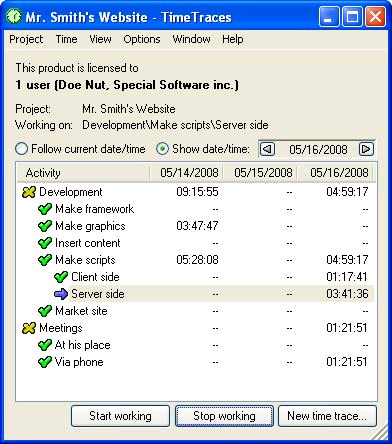Click the green checkmark beside Make graphics
This screenshot has height=444, width=392.
[x=45, y=226]
